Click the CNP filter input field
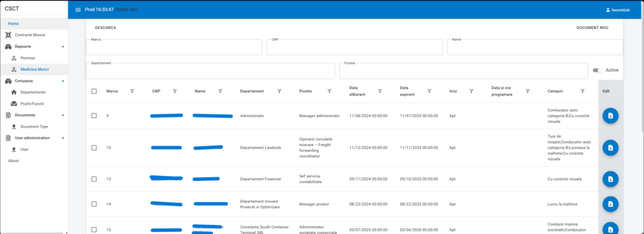 355,47
